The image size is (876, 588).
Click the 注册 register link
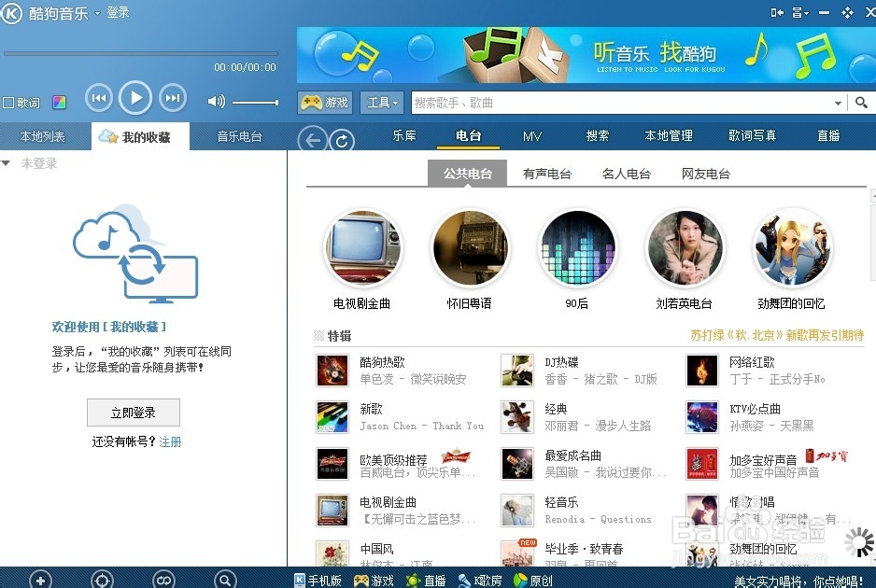[x=170, y=441]
